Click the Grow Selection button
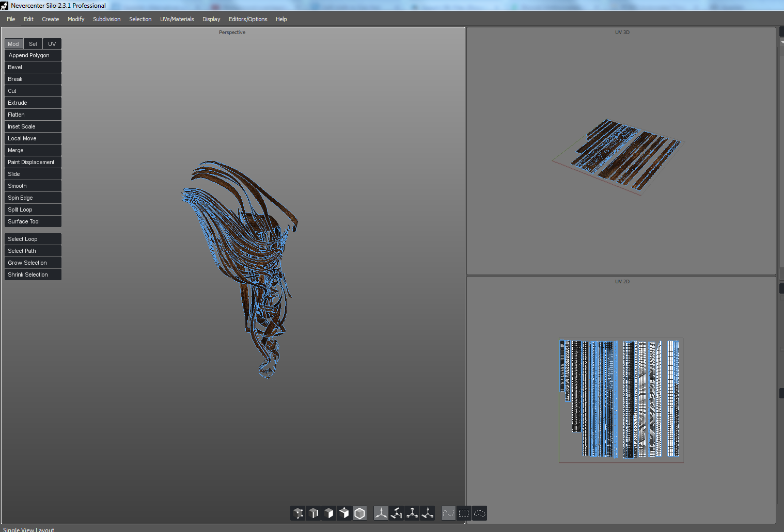Viewport: 784px width, 532px height. click(33, 263)
